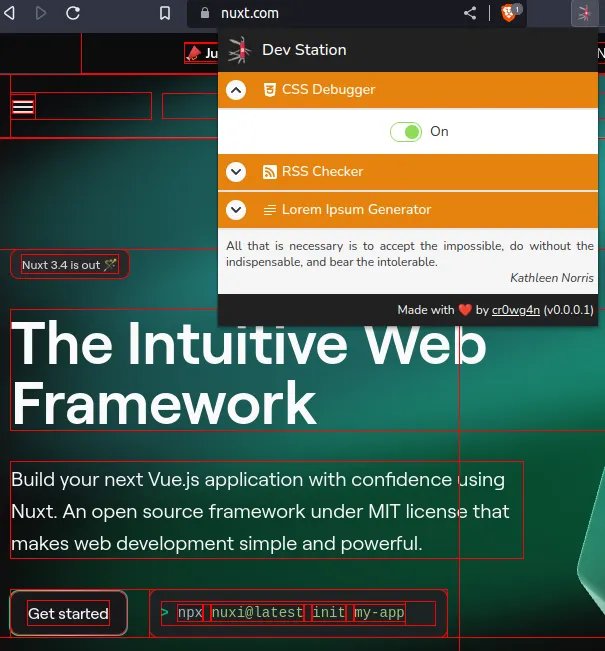Screen dimensions: 605x651
Task: Select the CSS Debugger section header
Action: point(408,90)
